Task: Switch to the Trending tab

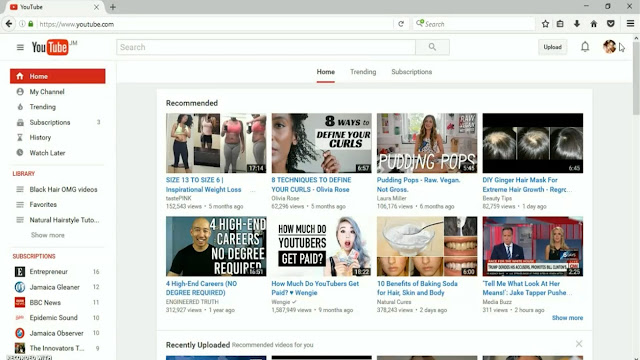Action: coord(363,72)
